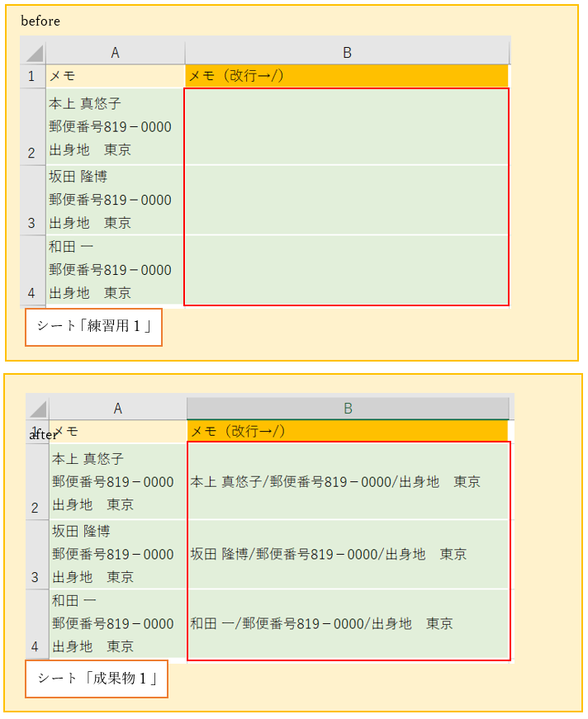Click empty cell B3 in the before table
The height and width of the screenshot is (719, 588).
pyautogui.click(x=347, y=201)
